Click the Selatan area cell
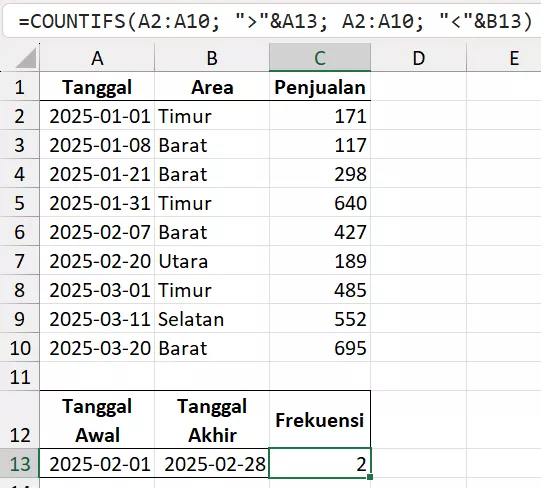The image size is (541, 489). coord(212,319)
